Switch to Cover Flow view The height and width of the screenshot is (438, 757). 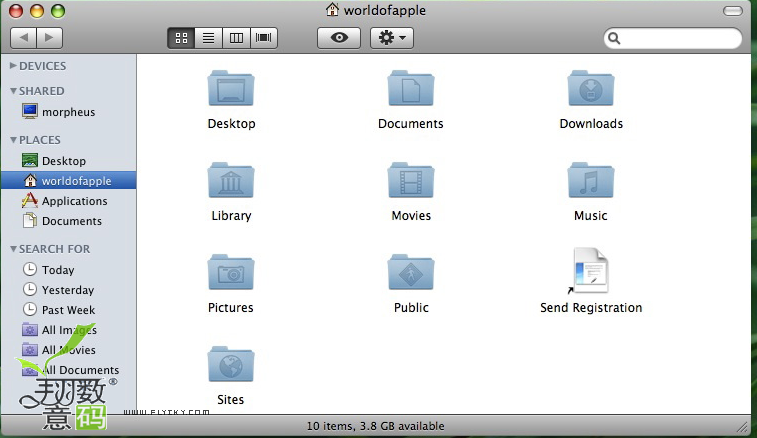point(264,38)
